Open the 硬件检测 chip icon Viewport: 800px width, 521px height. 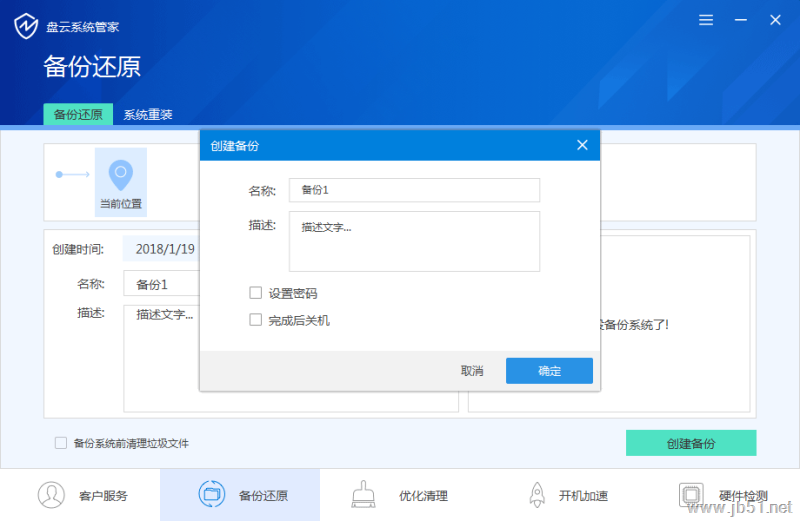tap(691, 494)
